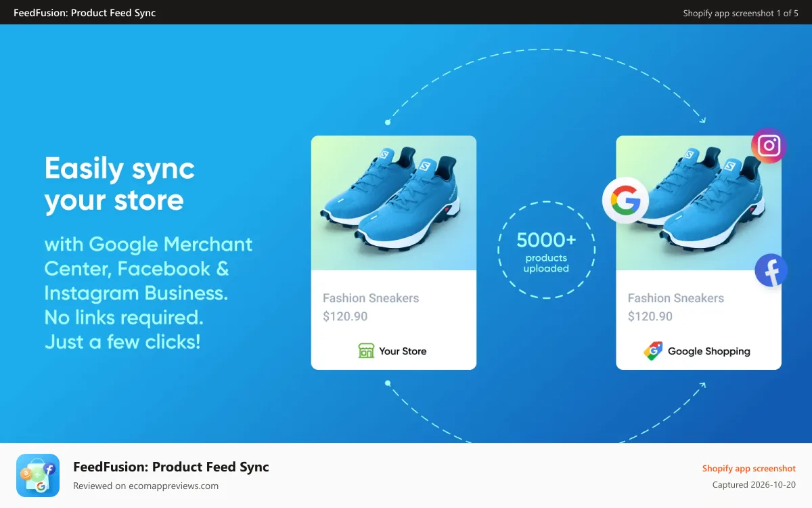Click the 5000+ products uploaded circle
The height and width of the screenshot is (508, 812).
547,250
